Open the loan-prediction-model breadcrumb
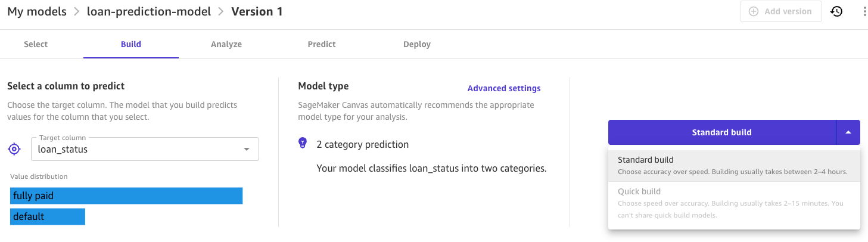The image size is (868, 242). (x=149, y=11)
